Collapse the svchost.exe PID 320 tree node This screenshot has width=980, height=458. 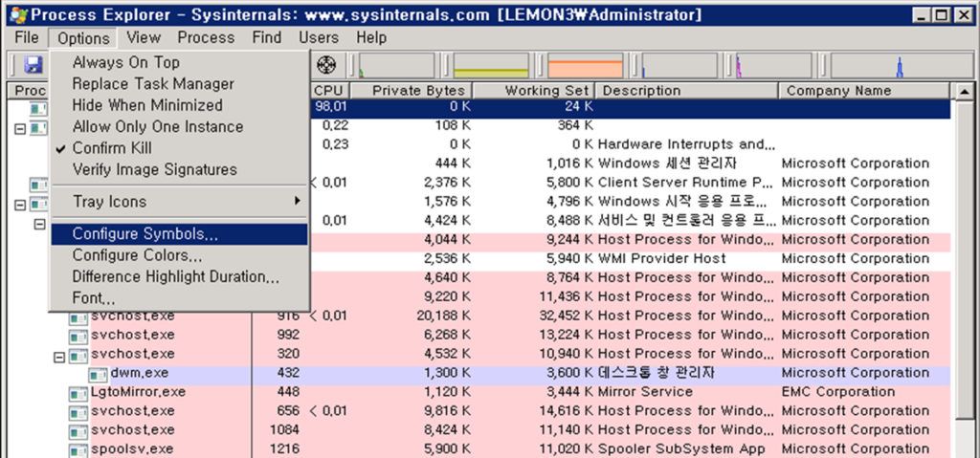[x=59, y=357]
